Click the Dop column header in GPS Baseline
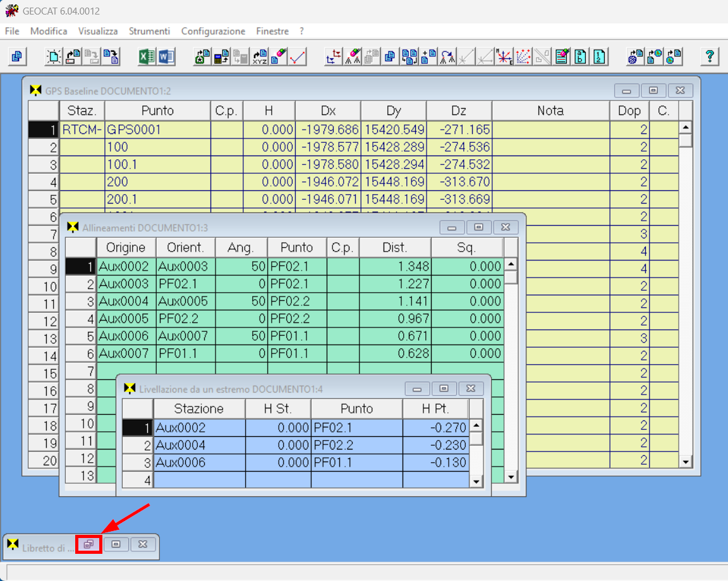This screenshot has height=581, width=728. pyautogui.click(x=629, y=111)
